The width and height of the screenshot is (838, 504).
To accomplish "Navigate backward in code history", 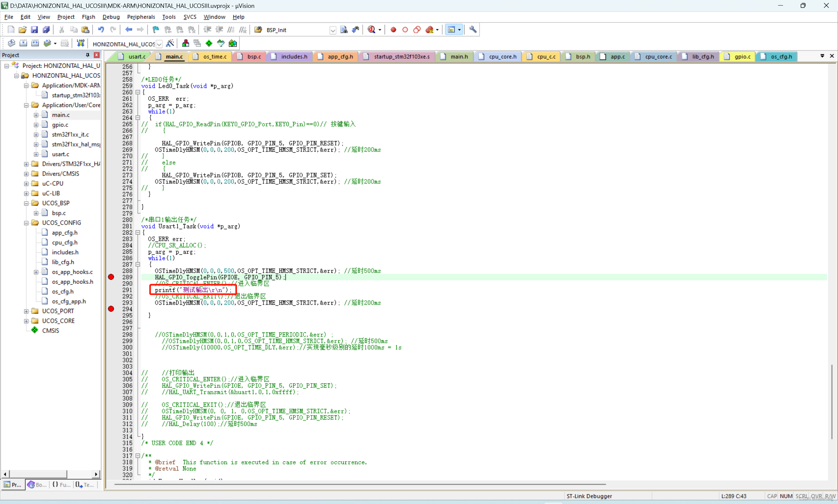I will click(x=128, y=29).
